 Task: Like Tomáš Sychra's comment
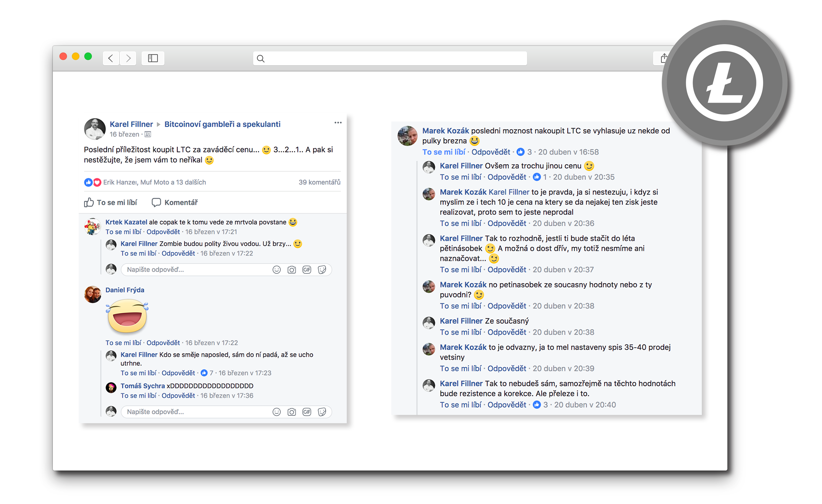[x=138, y=396]
